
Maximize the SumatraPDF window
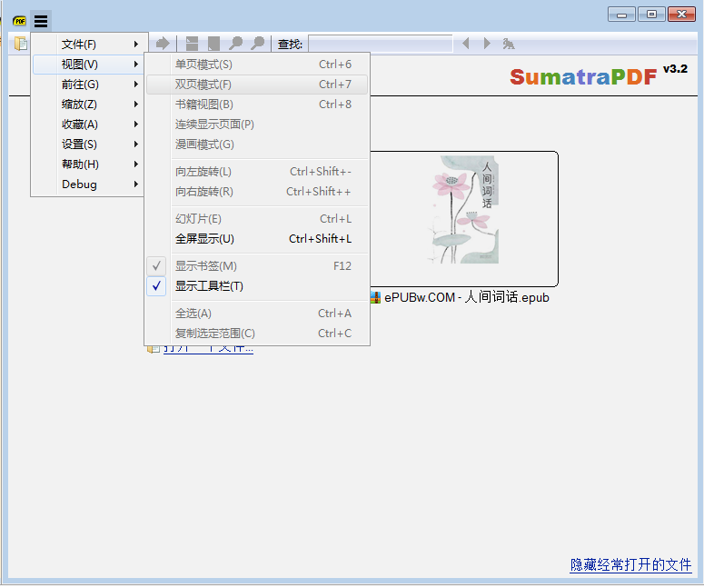point(651,15)
